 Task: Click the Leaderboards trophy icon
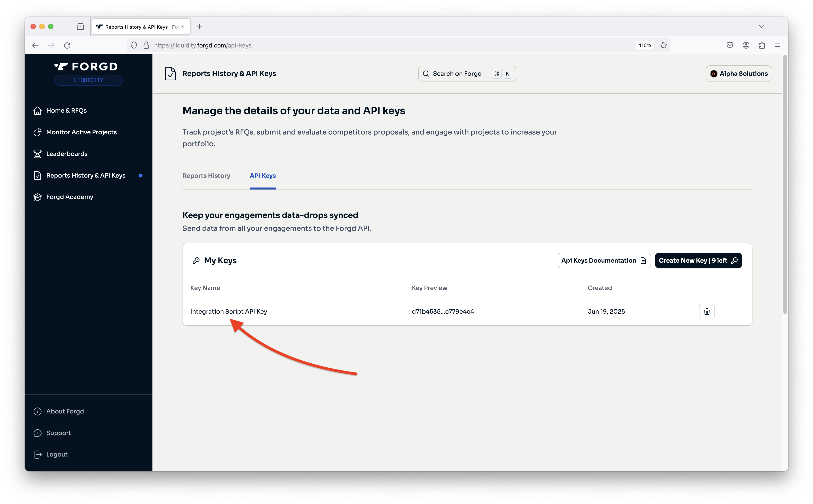coord(37,154)
